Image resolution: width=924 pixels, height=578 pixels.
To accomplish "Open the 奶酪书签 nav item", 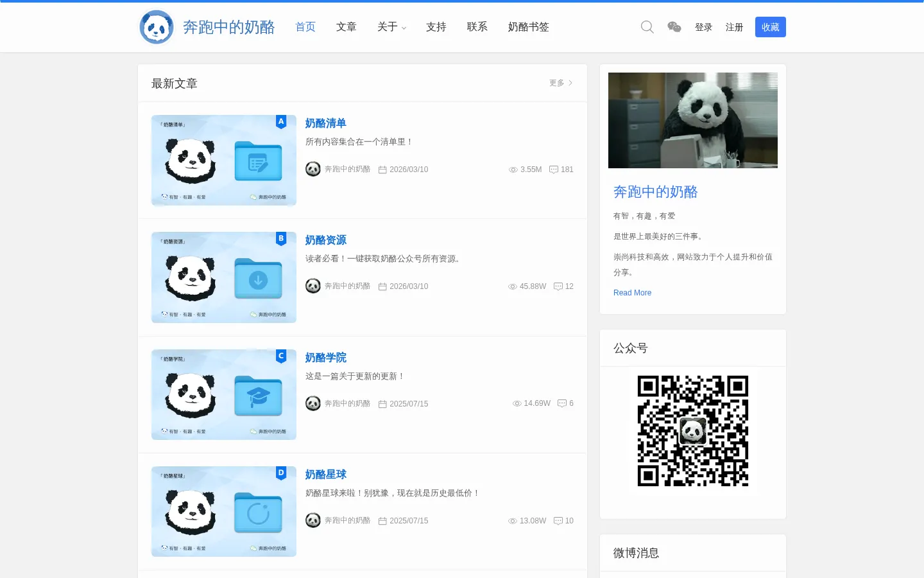I will pyautogui.click(x=529, y=27).
